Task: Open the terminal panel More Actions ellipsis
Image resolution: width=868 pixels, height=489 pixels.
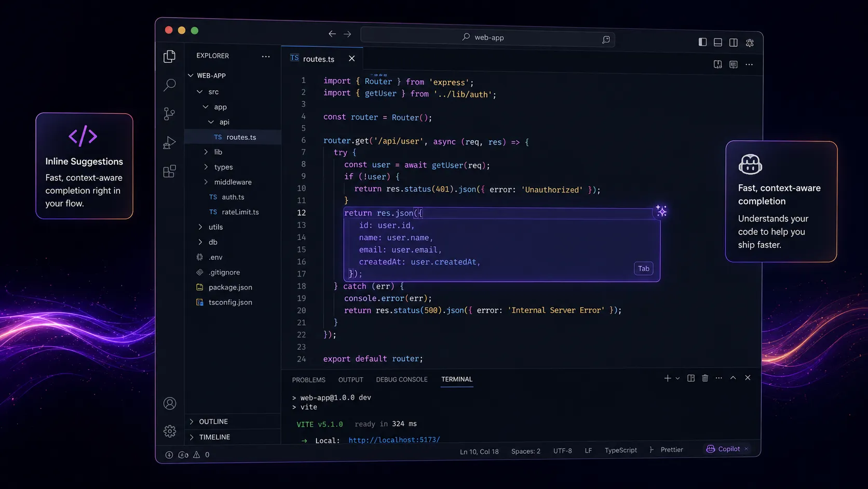Action: [x=719, y=378]
